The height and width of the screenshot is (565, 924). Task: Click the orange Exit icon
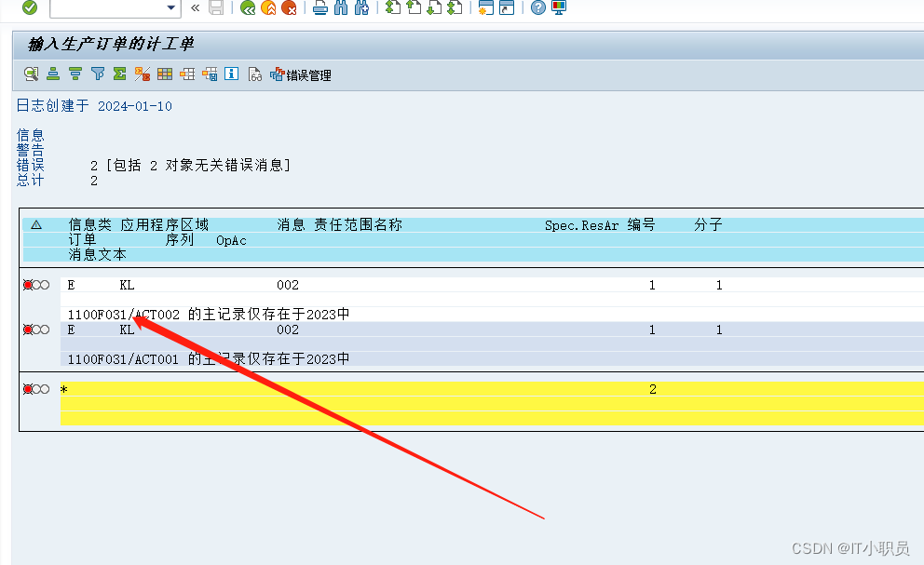268,7
